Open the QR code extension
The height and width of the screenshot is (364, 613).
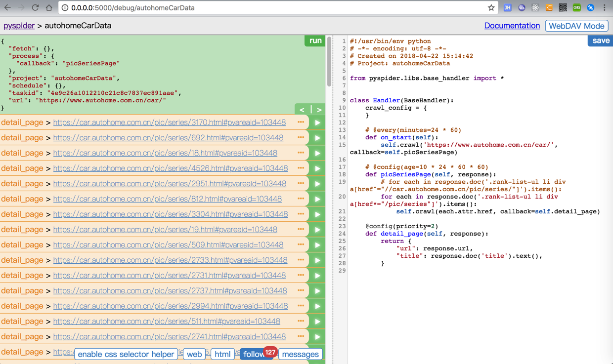pyautogui.click(x=563, y=8)
